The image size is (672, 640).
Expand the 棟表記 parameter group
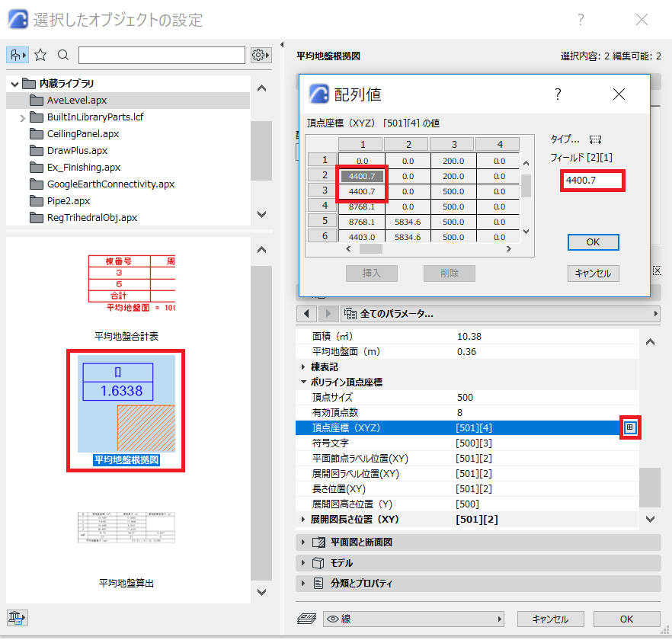tap(303, 367)
